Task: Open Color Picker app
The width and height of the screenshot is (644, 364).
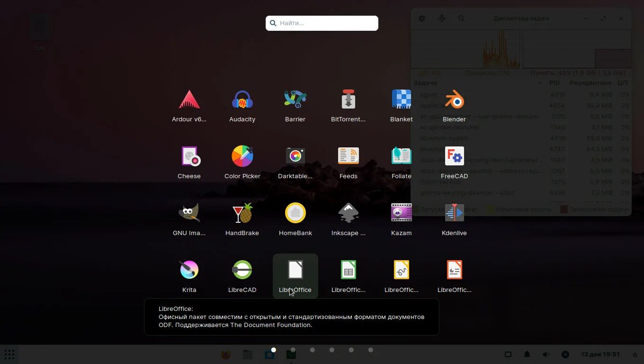Action: [x=242, y=163]
